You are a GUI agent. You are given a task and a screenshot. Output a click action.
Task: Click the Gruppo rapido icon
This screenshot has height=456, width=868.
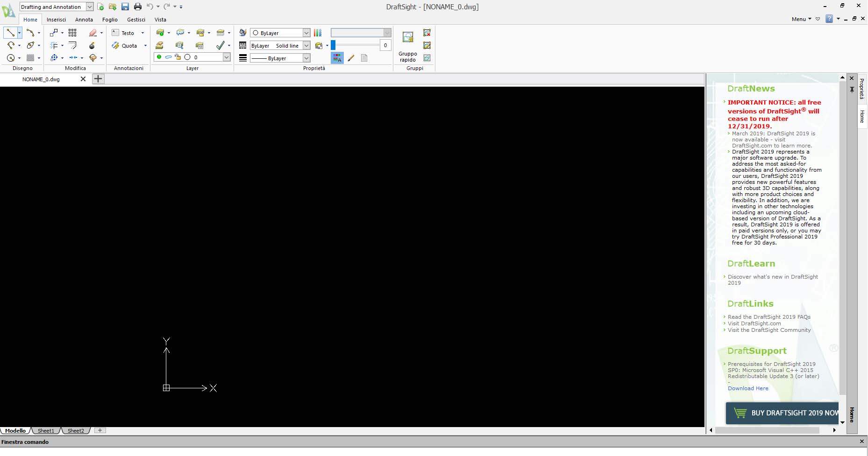pos(408,38)
